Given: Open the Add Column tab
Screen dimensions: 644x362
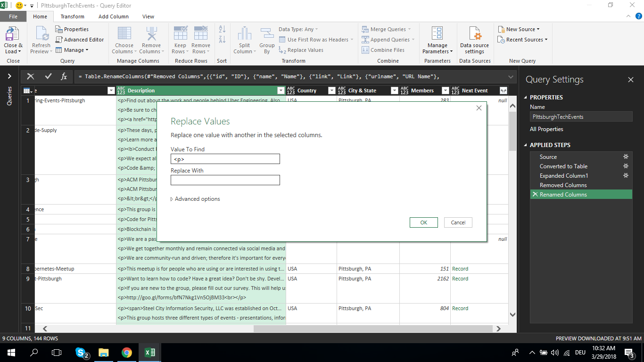Looking at the screenshot, I should tap(114, 16).
